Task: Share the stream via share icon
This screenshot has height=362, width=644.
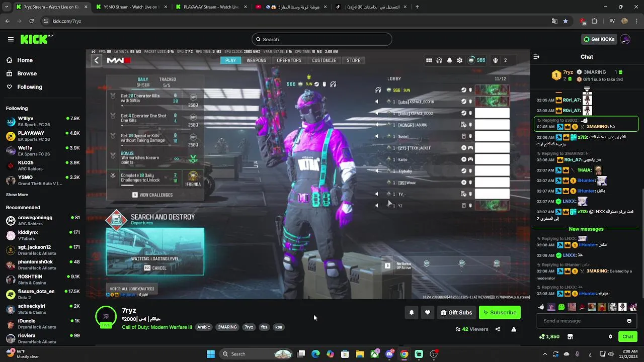Action: click(x=498, y=329)
